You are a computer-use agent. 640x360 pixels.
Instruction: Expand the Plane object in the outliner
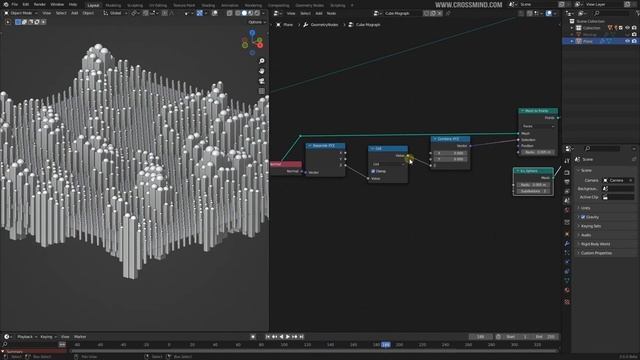coord(572,41)
